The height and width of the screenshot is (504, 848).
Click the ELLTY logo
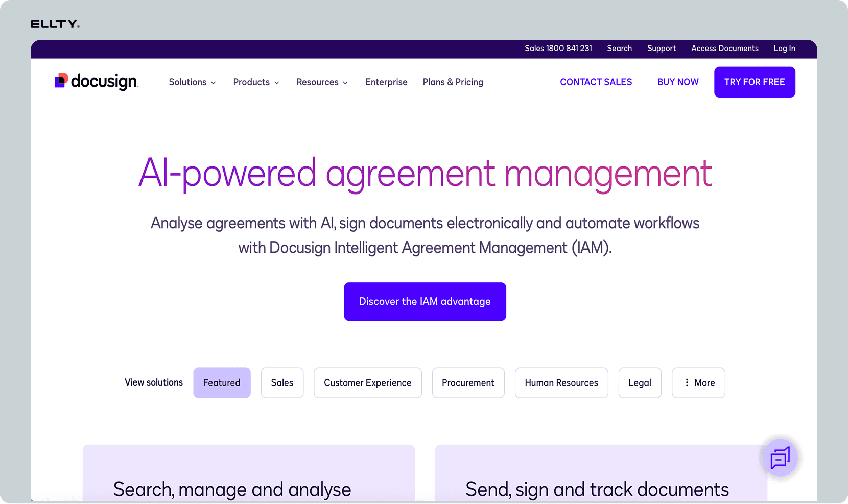pyautogui.click(x=55, y=24)
